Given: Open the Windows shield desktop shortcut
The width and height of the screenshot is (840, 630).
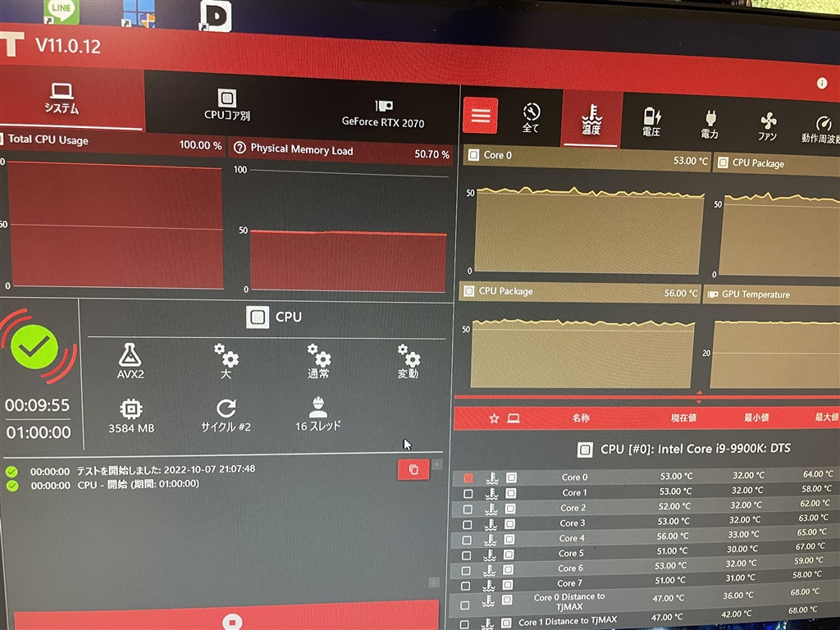Looking at the screenshot, I should pyautogui.click(x=139, y=13).
